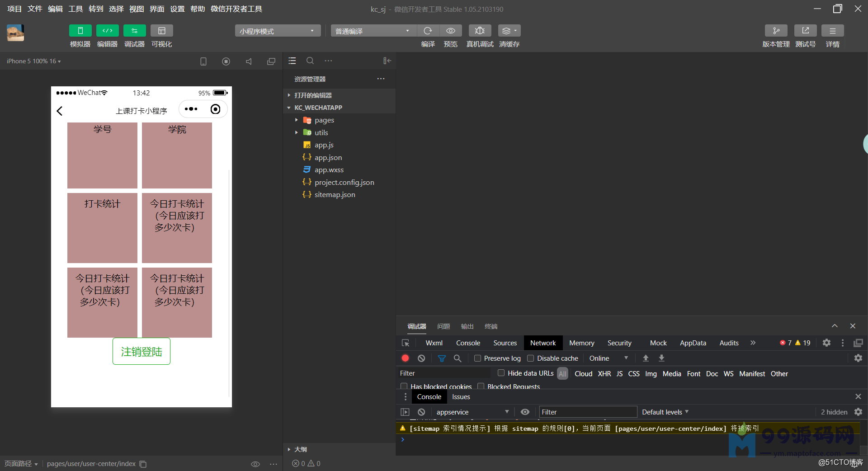Viewport: 868px width, 471px height.
Task: Mute simulator sound icon
Action: coord(249,61)
